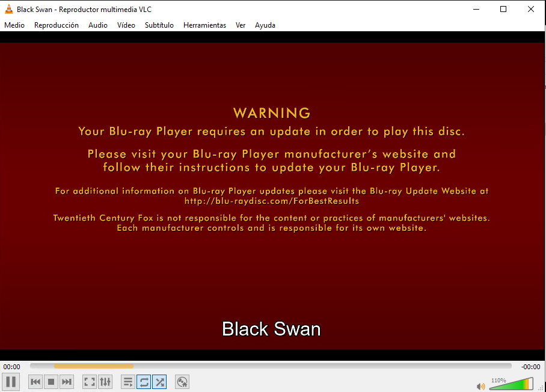The height and width of the screenshot is (392, 546).
Task: Click the Blu-ray warning video area
Action: [272, 196]
